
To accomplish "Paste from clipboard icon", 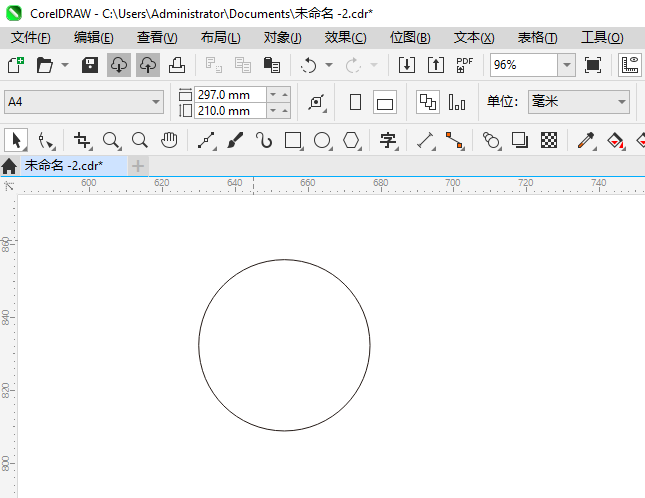I will (272, 65).
